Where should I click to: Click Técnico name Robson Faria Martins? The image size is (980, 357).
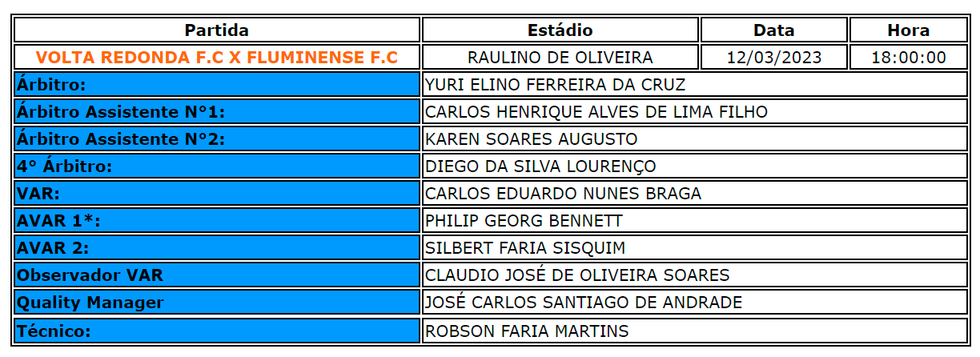point(527,331)
